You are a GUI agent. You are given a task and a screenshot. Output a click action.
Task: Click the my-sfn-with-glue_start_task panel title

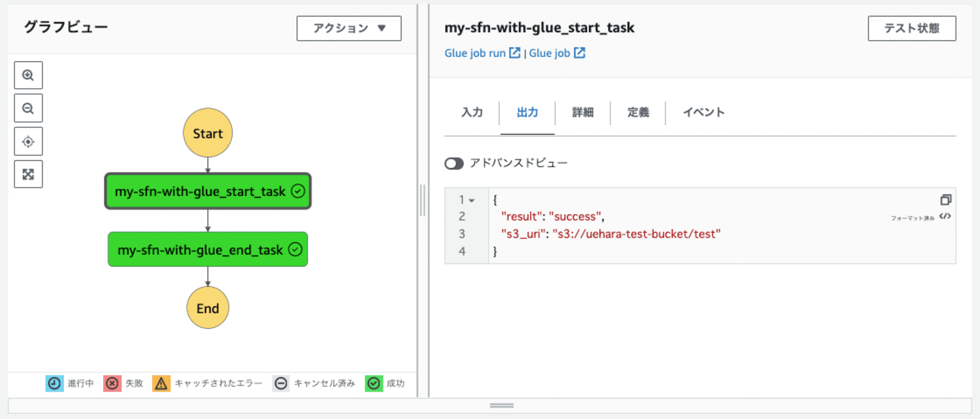[x=539, y=28]
